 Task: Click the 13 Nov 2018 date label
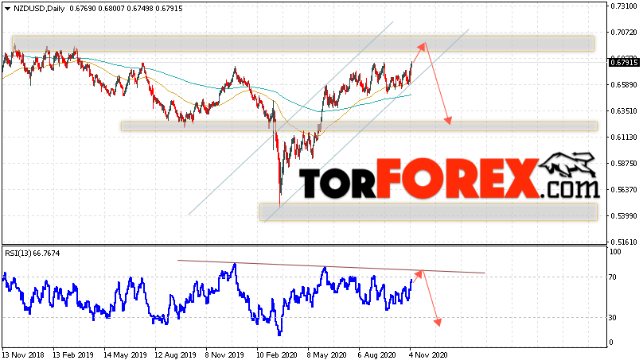tap(23, 355)
